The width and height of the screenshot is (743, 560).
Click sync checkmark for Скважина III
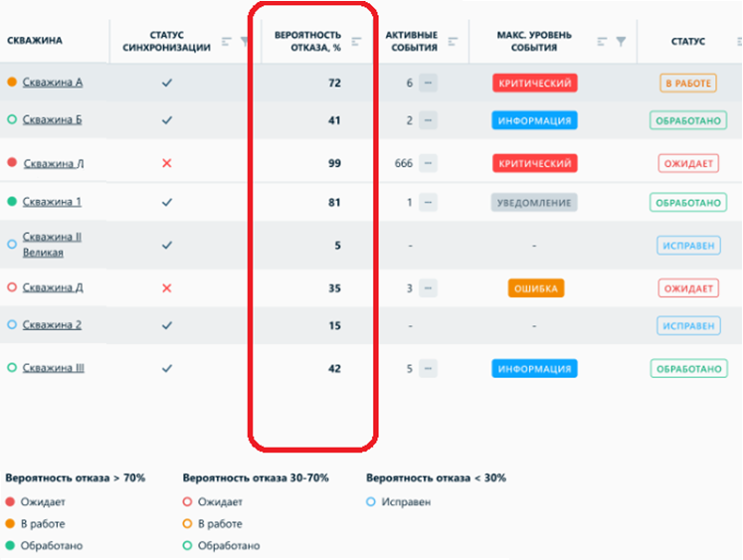pos(167,369)
